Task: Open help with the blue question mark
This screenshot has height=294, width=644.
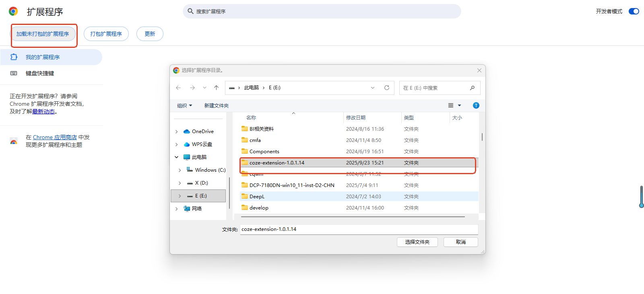Action: pyautogui.click(x=476, y=105)
